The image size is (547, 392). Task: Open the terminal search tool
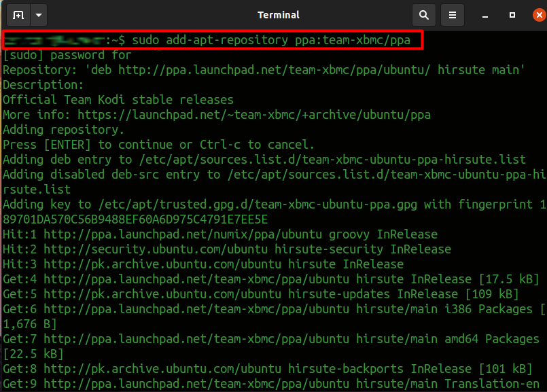point(424,15)
